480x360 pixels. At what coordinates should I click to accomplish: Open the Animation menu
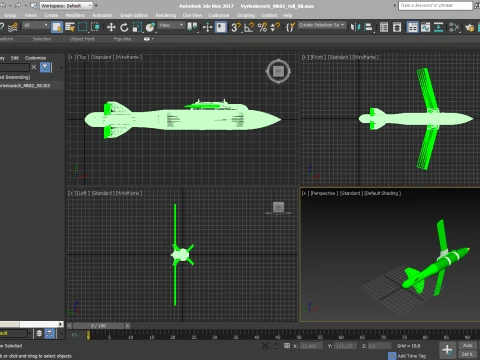[x=102, y=15]
